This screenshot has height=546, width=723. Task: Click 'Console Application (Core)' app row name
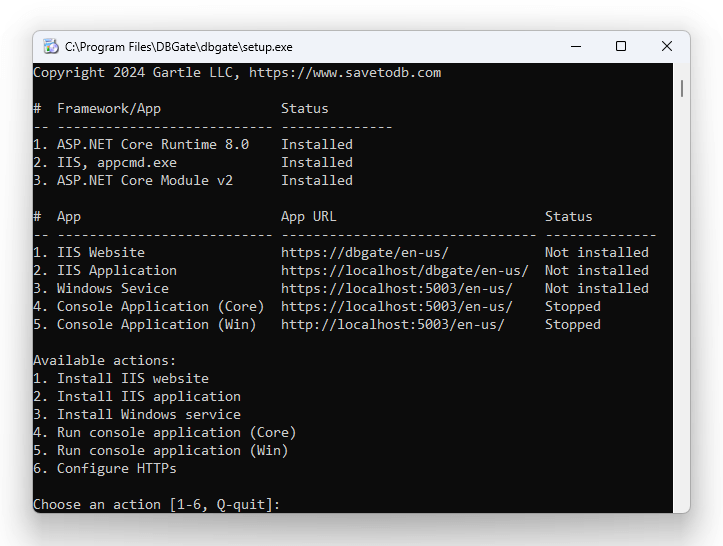click(x=160, y=307)
